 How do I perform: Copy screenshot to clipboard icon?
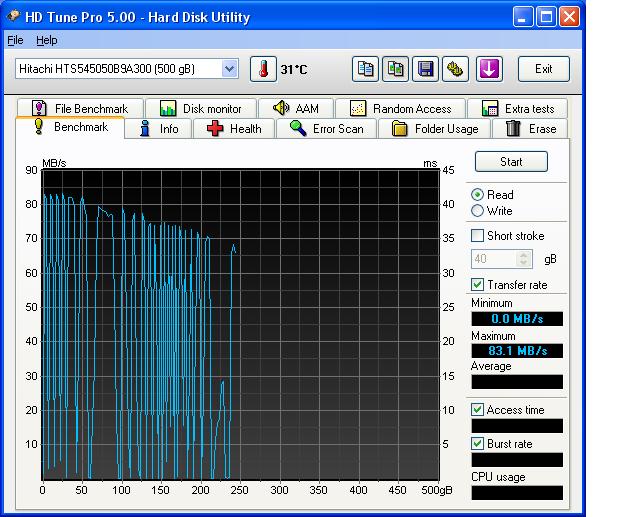[x=395, y=69]
